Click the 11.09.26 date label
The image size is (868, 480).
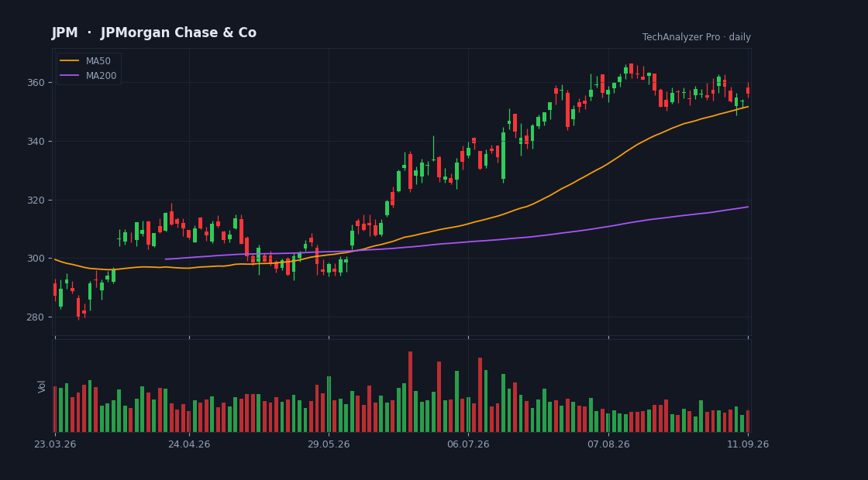pos(748,444)
